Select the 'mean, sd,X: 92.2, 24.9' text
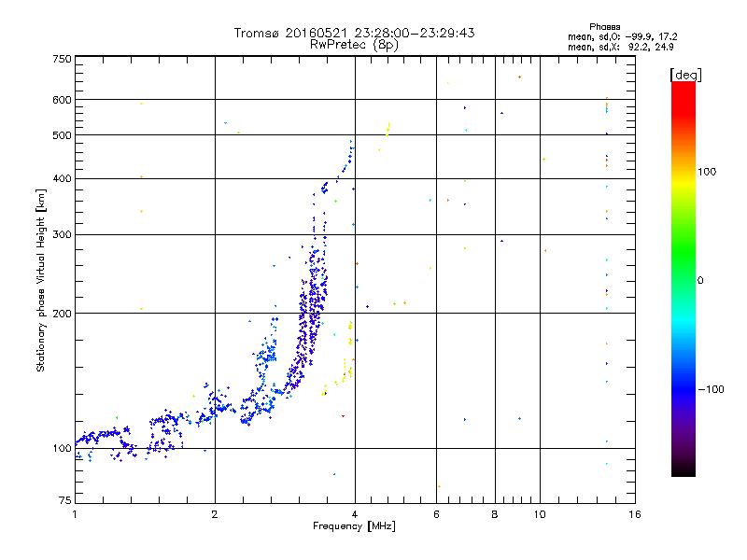The width and height of the screenshot is (747, 560). [x=620, y=47]
